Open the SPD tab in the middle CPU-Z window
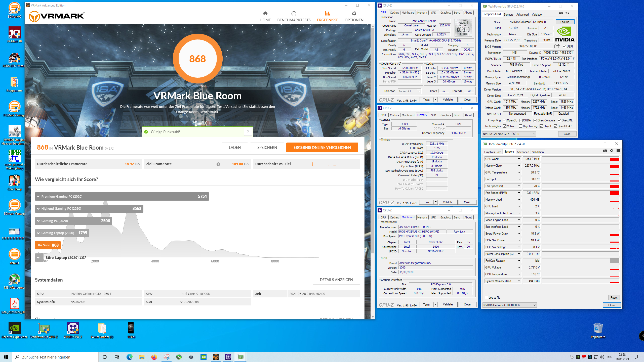The width and height of the screenshot is (644, 362). 433,115
